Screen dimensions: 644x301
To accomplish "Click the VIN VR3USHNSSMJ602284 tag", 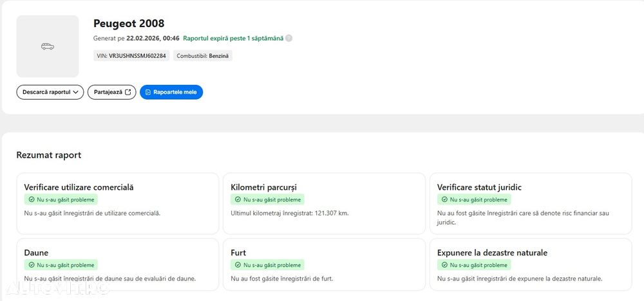I will [132, 56].
